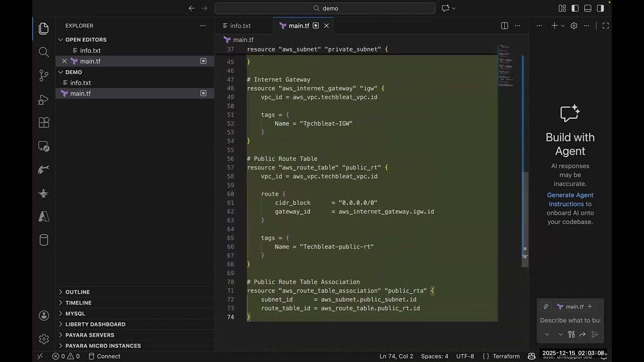
Task: Click the Connect button in status bar
Action: (x=104, y=356)
